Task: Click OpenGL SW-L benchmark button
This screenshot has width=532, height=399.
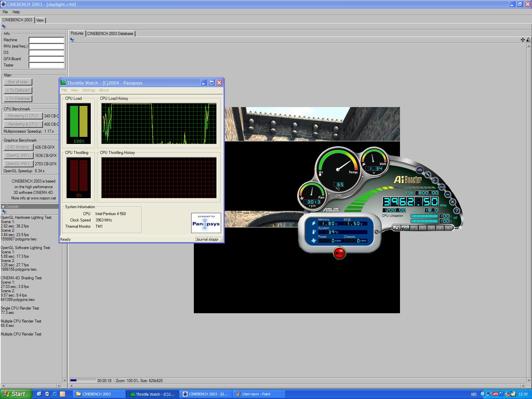Action: click(18, 156)
